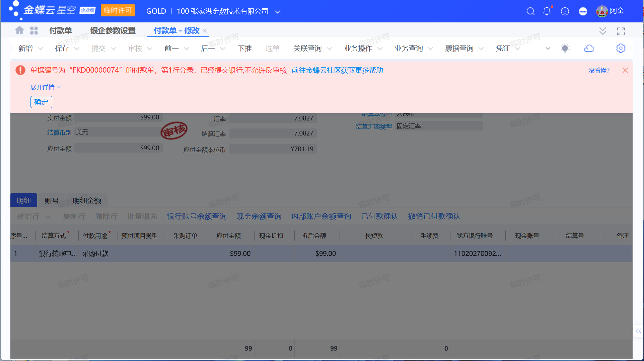
Task: Click 关联查询 in the toolbar
Action: pyautogui.click(x=307, y=49)
